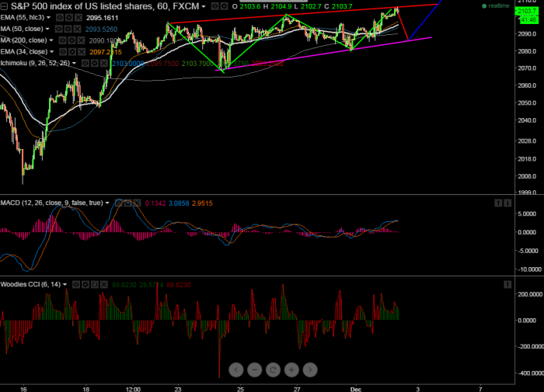Open settings gear for the MACD indicator
Viewport: 544px width, 392px height.
pyautogui.click(x=128, y=203)
